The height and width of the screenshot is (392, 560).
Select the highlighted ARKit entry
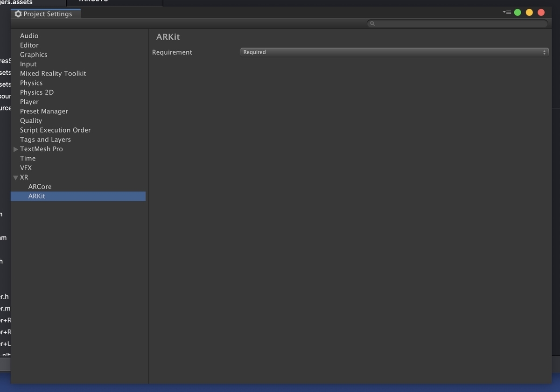(78, 196)
